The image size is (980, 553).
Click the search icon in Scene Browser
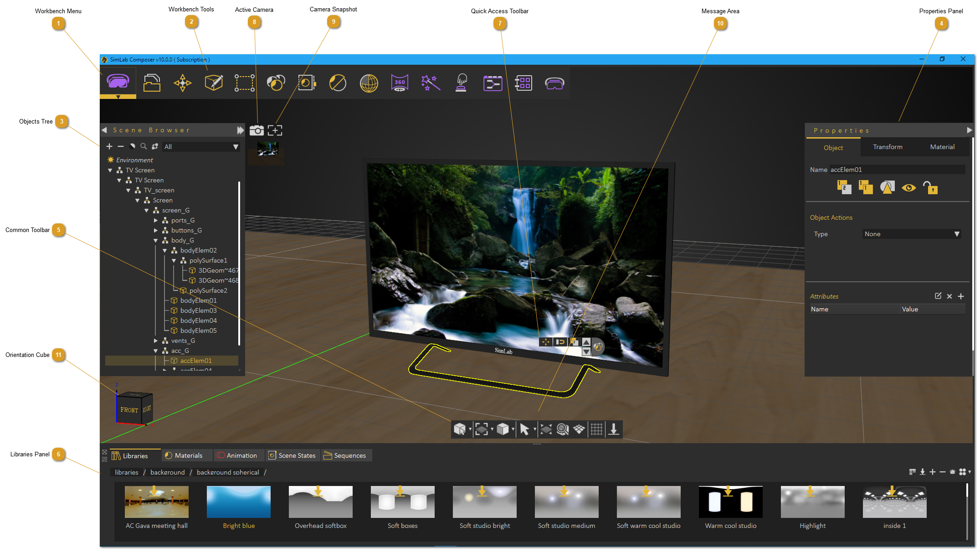144,146
